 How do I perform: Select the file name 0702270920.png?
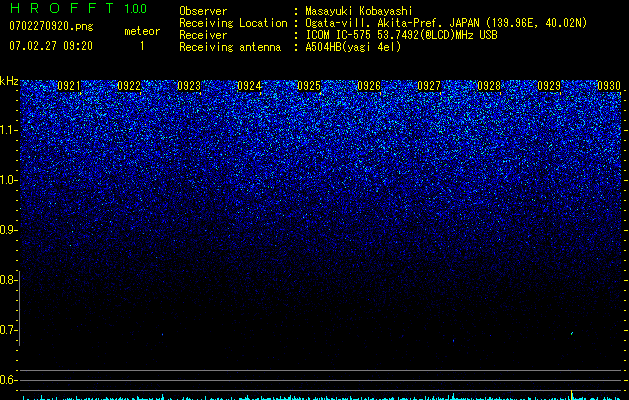pos(51,26)
